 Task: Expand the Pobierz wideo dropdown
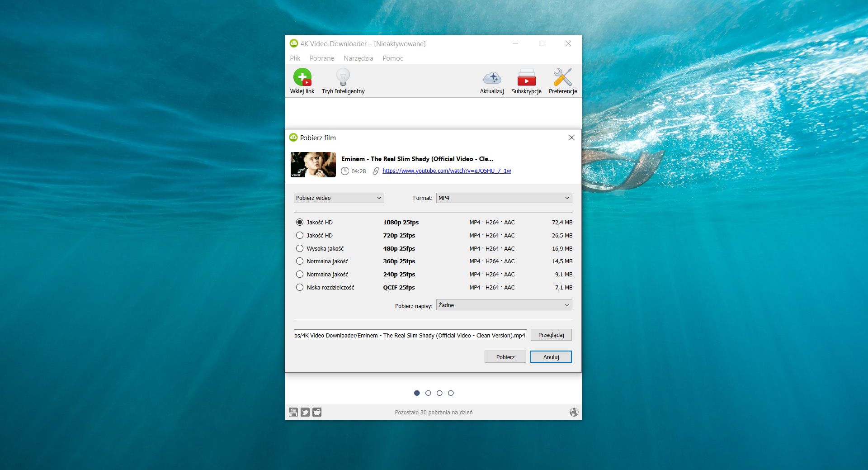[x=338, y=198]
